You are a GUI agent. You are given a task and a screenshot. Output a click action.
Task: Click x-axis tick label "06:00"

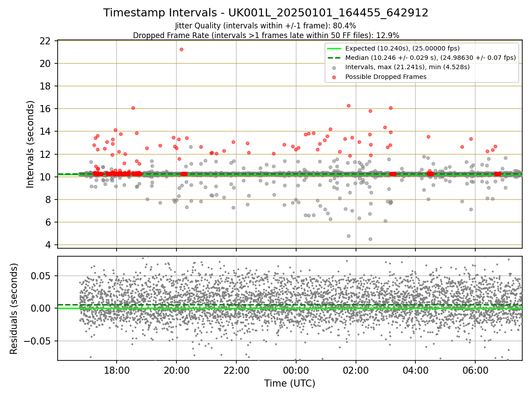click(x=475, y=371)
